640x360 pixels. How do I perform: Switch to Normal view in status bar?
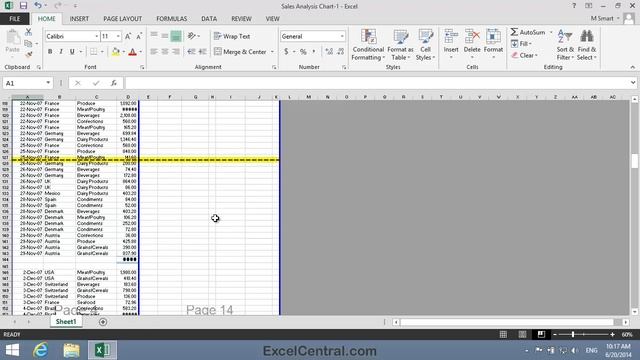(503, 334)
